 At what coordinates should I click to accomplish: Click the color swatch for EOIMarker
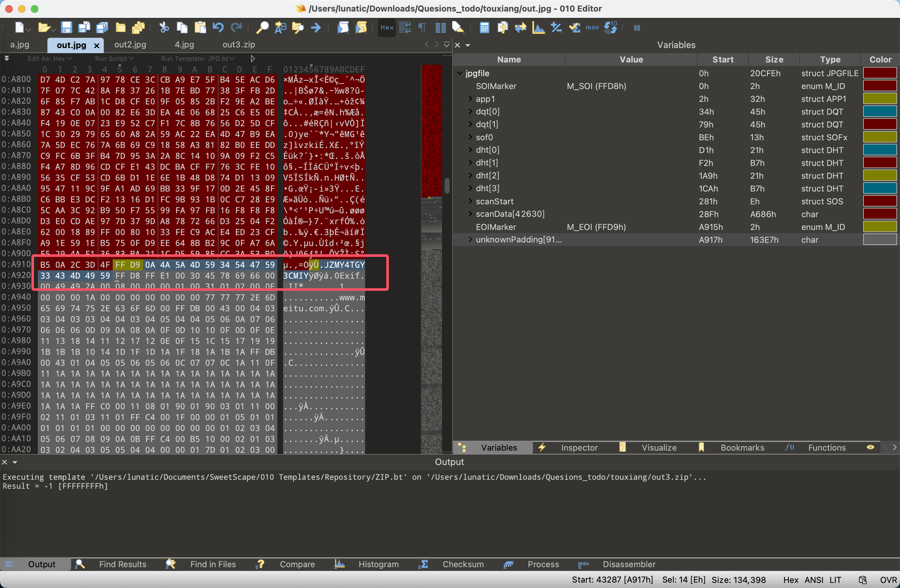click(x=880, y=226)
